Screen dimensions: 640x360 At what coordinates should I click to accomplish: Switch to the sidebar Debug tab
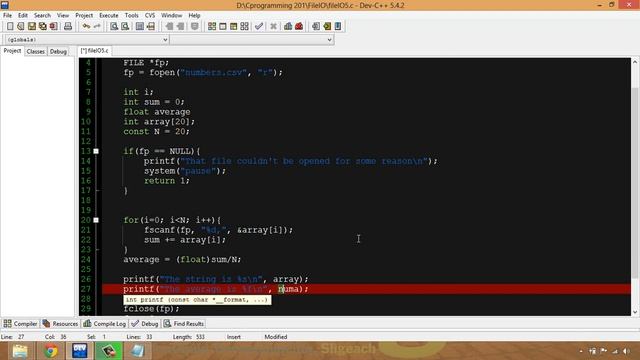coord(58,51)
